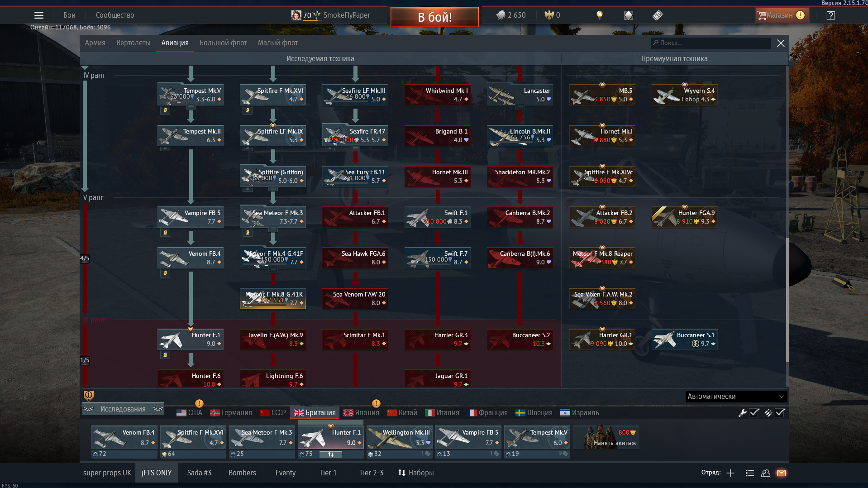Open the Сообщество menu

tap(115, 15)
